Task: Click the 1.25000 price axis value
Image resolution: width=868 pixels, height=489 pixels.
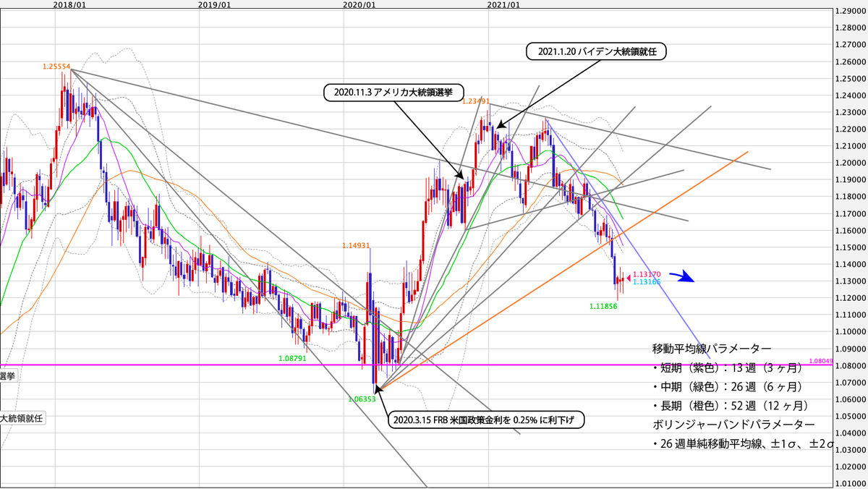Action: coord(851,79)
